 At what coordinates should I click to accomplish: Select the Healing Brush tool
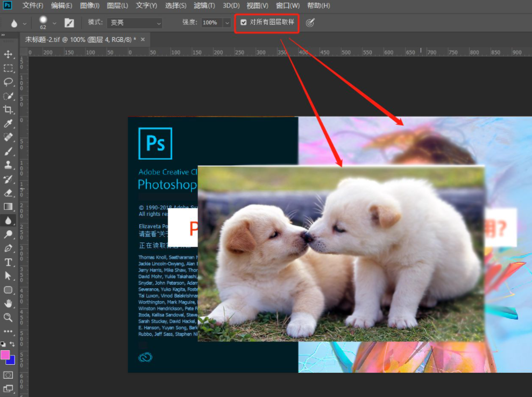8,137
